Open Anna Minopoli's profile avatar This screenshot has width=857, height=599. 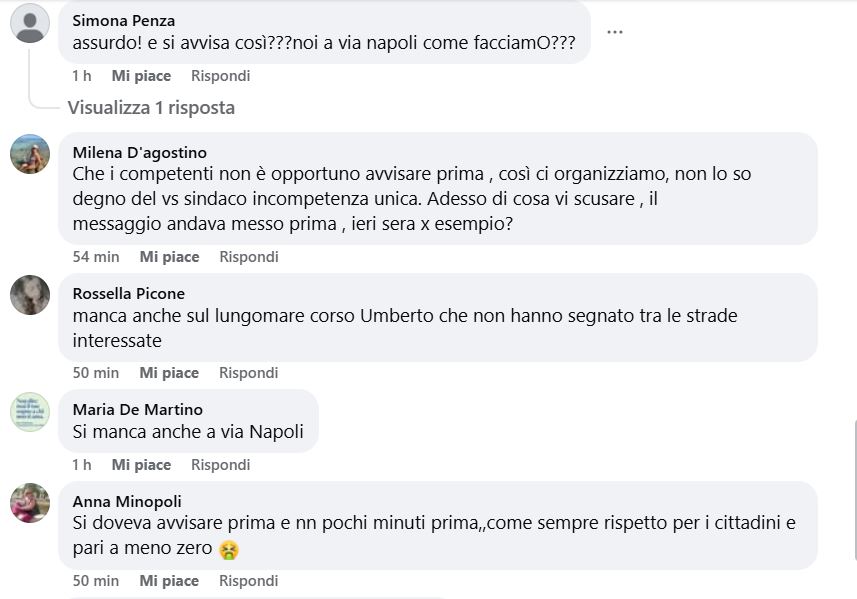coord(30,503)
